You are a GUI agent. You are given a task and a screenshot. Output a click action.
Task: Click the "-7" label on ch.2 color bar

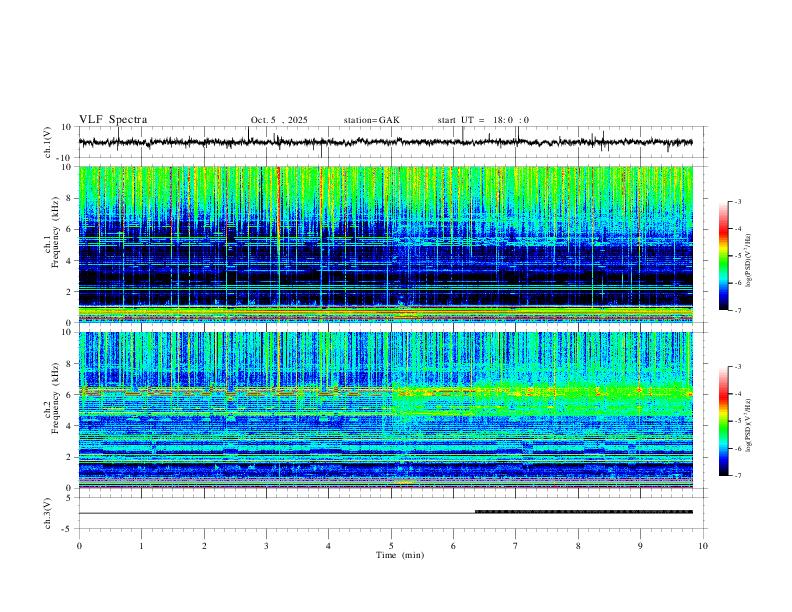(x=737, y=475)
